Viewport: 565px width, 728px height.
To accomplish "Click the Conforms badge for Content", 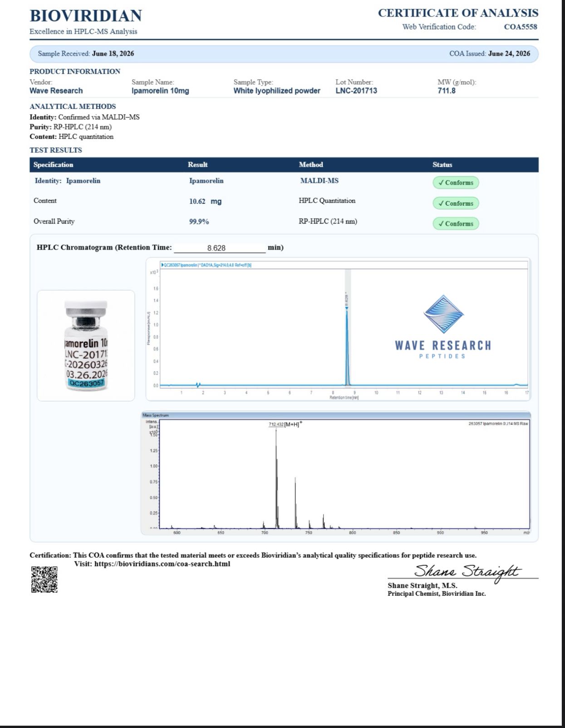I will pyautogui.click(x=456, y=203).
